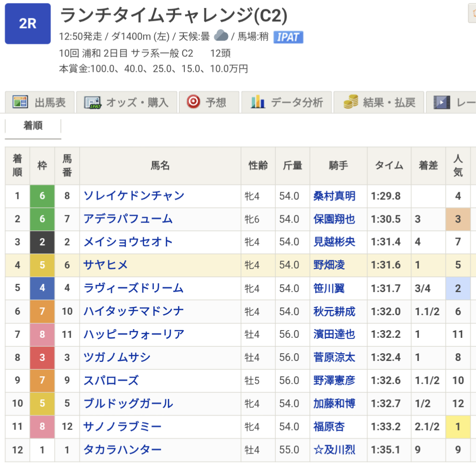Click the cloudy weather icon
476x467 pixels.
click(221, 35)
